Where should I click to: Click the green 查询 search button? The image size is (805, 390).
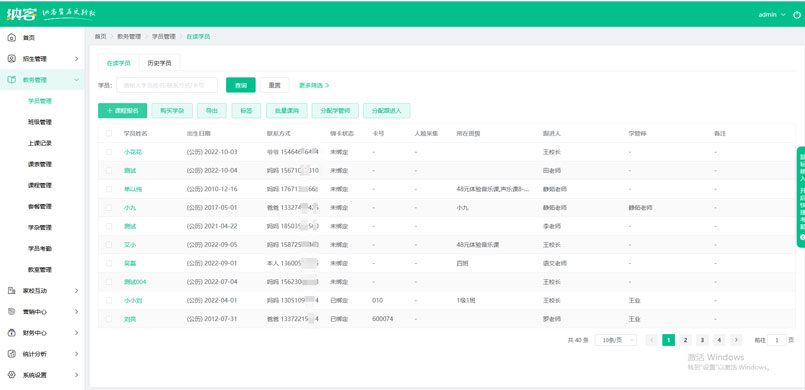pyautogui.click(x=241, y=85)
